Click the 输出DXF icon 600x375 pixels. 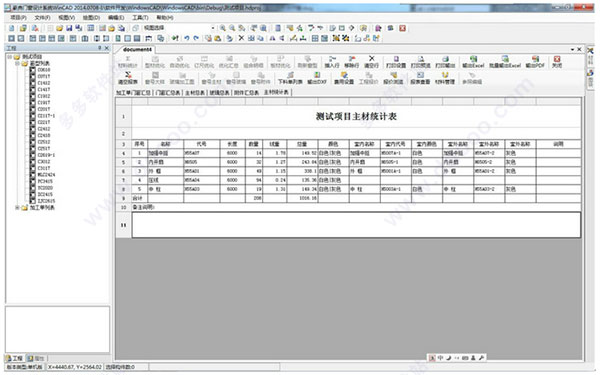click(317, 78)
